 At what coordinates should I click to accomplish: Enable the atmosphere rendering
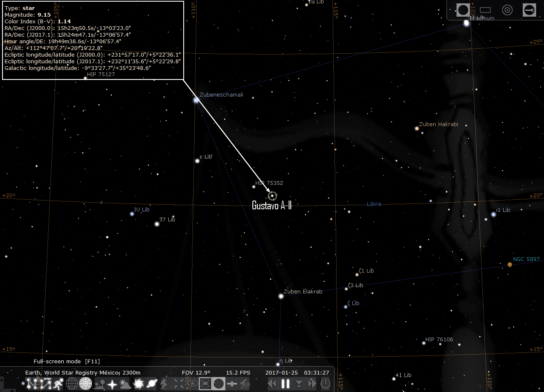tap(125, 384)
